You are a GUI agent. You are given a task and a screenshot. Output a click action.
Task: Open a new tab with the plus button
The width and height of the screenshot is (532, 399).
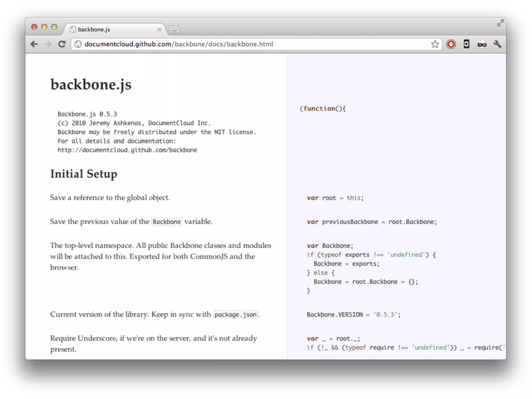(x=174, y=30)
